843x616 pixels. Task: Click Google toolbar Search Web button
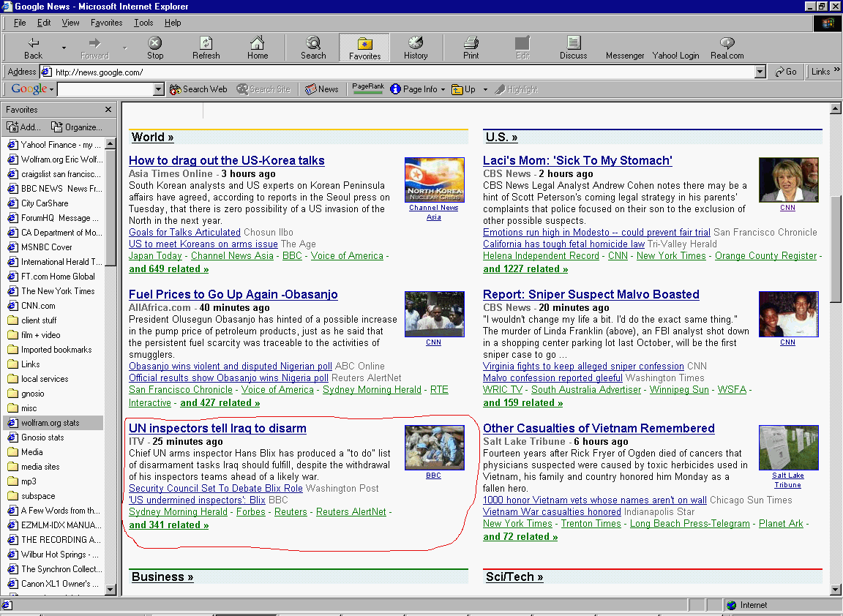tap(198, 89)
